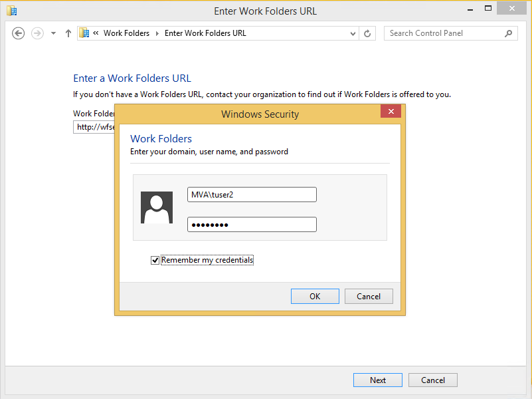Viewport: 532px width, 399px height.
Task: Click the Work Folders window title icon
Action: (11, 11)
